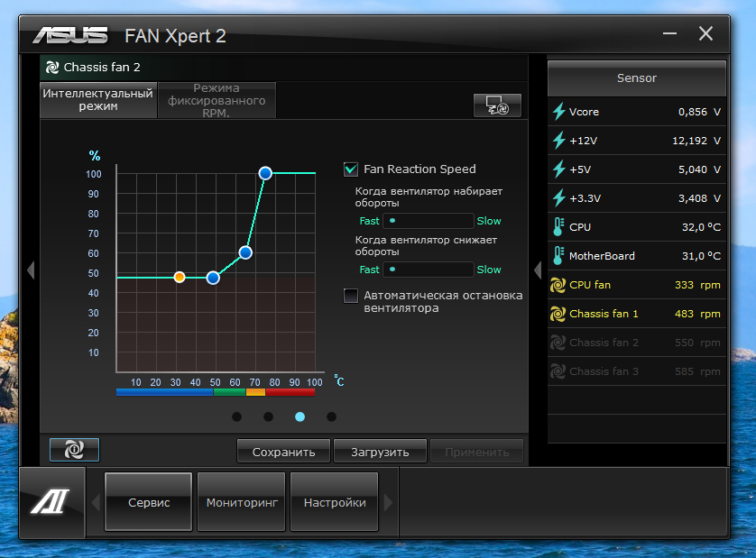Click the green temperature zone bar under graph
Image resolution: width=756 pixels, height=558 pixels.
pyautogui.click(x=229, y=392)
